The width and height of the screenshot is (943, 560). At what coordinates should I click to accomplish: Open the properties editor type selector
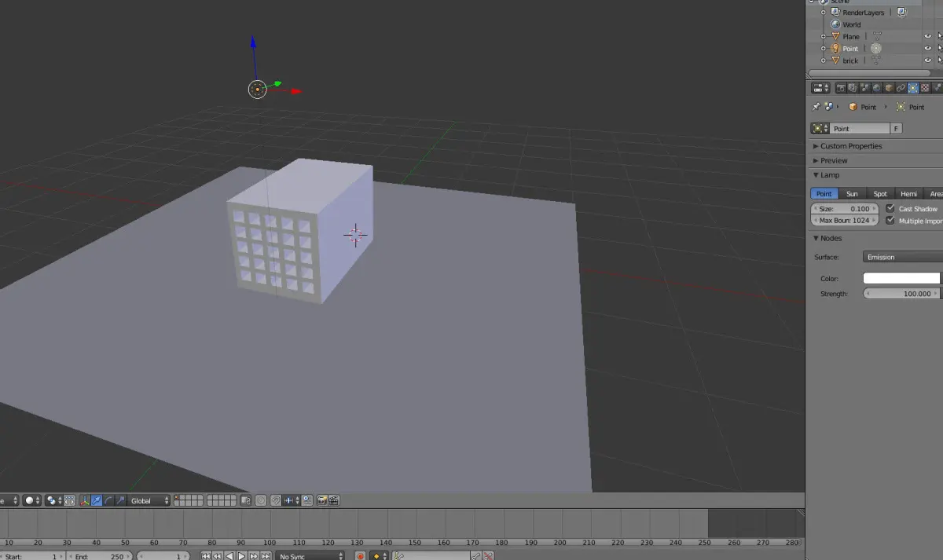pos(821,88)
